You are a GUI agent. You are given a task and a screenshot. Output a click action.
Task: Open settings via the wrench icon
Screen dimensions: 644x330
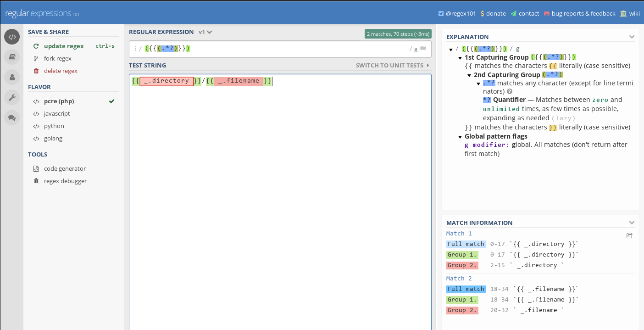pos(11,97)
